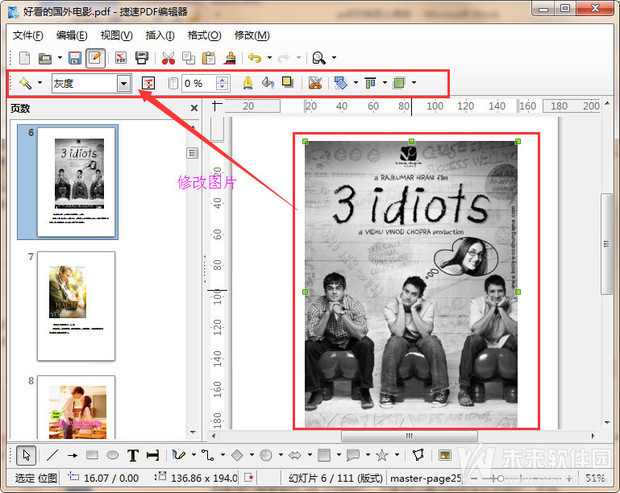Click the Cut scissors icon

(x=168, y=58)
